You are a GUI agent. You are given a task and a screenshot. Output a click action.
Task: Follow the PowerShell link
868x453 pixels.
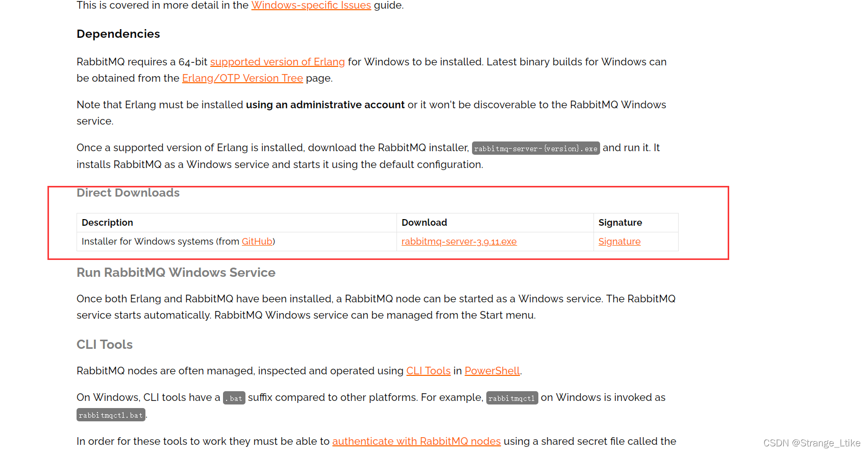tap(492, 371)
